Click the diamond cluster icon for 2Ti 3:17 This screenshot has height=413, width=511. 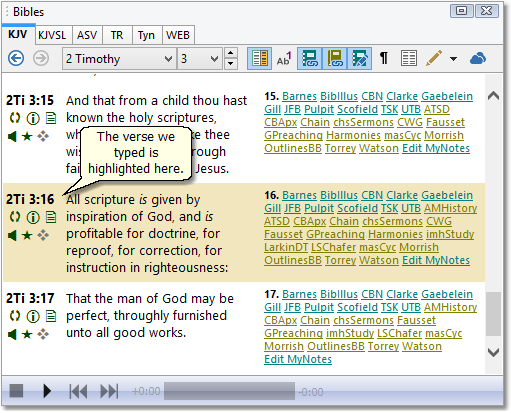pos(43,334)
